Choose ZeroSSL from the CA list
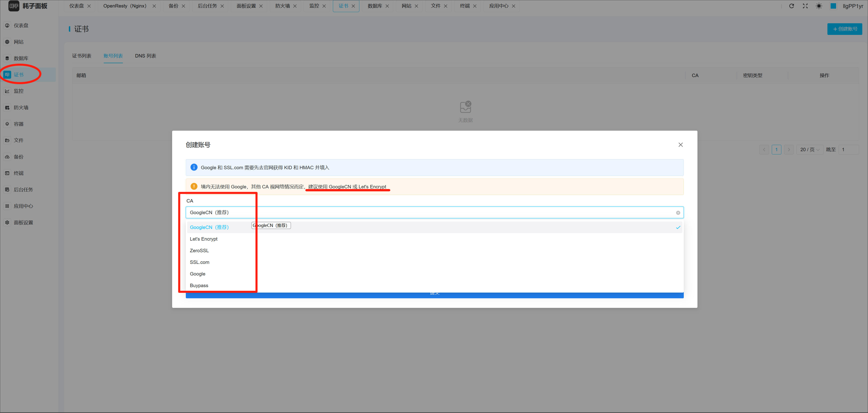 tap(434, 250)
